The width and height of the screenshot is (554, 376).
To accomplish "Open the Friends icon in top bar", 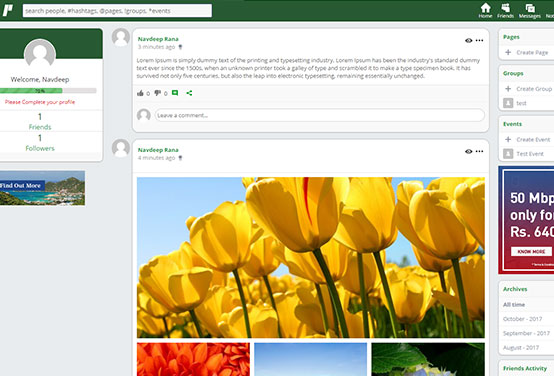I will (505, 10).
